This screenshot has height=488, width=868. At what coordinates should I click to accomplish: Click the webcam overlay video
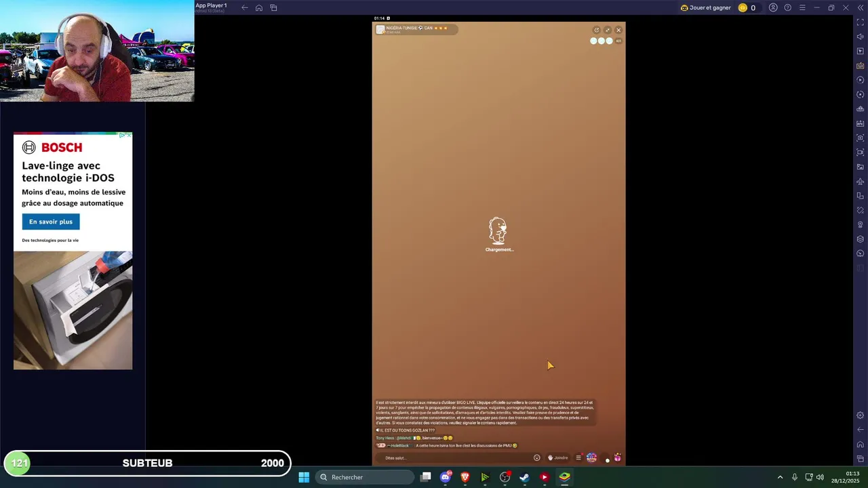[x=97, y=51]
